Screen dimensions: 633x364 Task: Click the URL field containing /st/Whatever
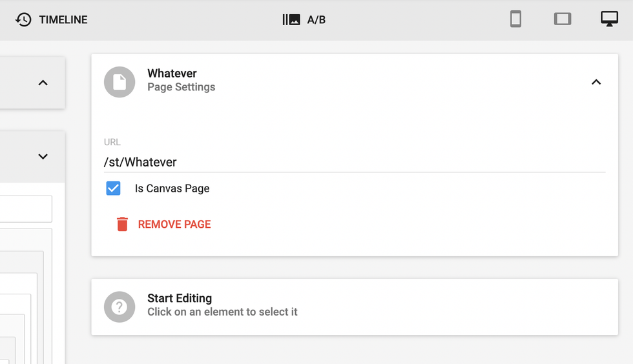pyautogui.click(x=354, y=162)
